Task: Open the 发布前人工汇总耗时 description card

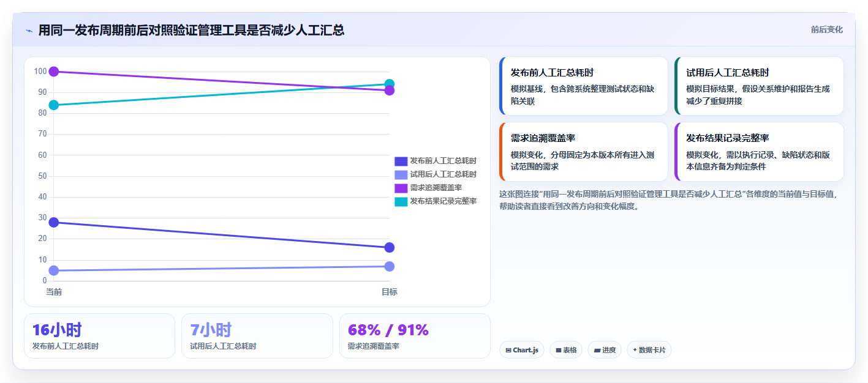Action: tap(584, 86)
